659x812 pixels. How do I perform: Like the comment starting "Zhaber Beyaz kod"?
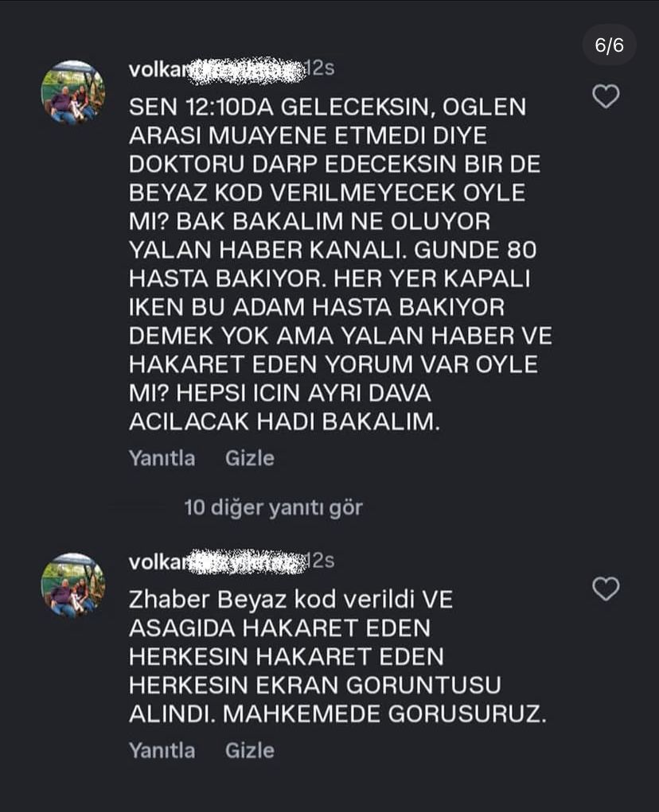coord(606,589)
